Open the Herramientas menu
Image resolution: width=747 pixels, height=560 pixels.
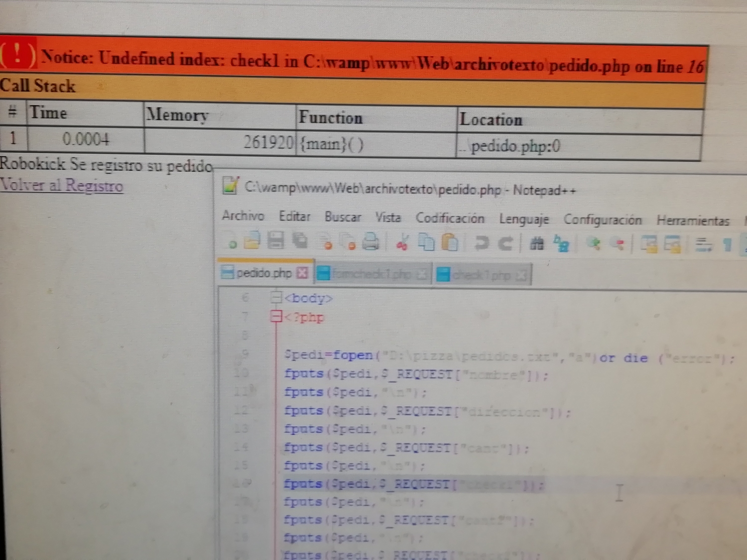point(693,220)
